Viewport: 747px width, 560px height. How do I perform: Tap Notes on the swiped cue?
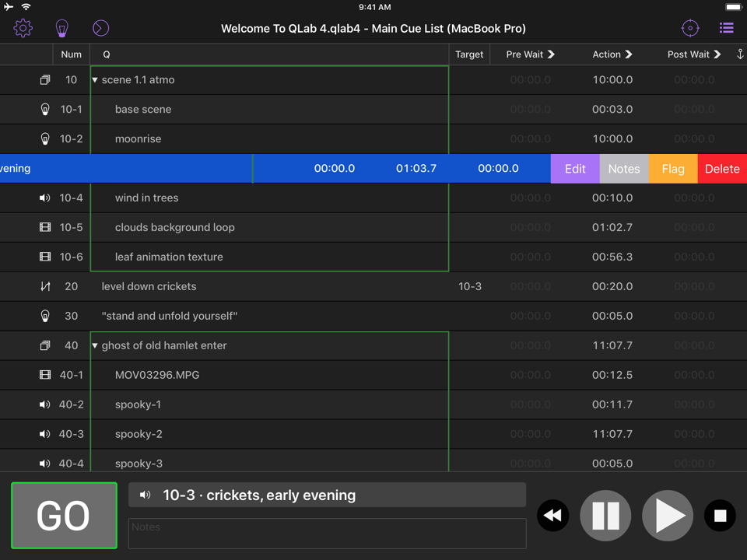pos(624,169)
